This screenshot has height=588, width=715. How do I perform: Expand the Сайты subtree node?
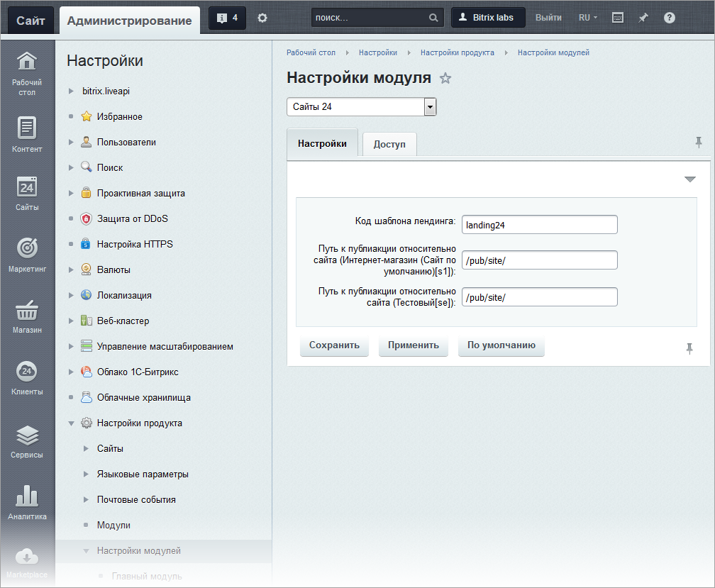86,448
